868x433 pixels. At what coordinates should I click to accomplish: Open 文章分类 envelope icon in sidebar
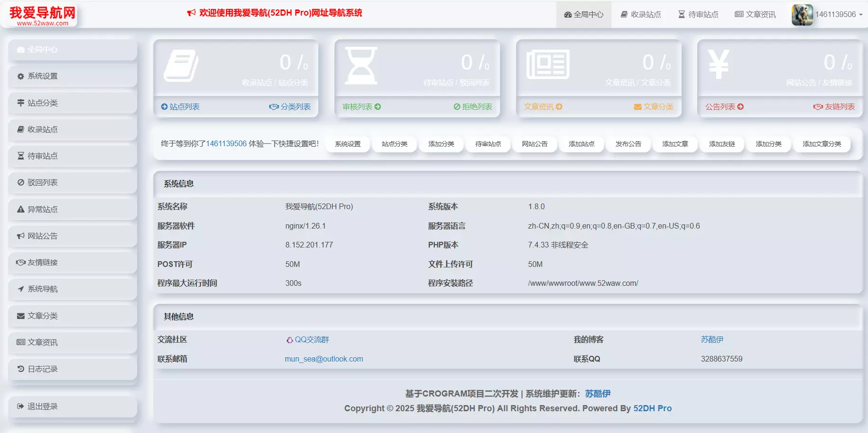[20, 315]
